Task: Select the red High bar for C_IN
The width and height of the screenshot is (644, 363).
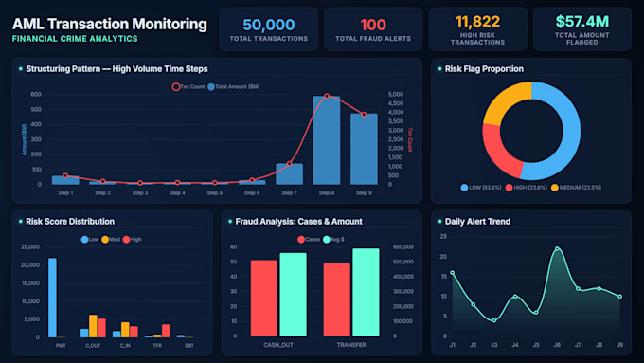Action: [x=134, y=332]
